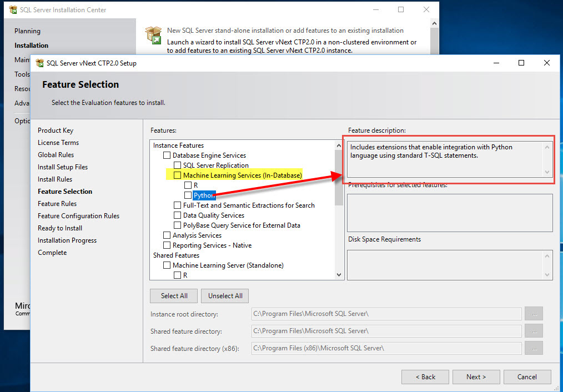Close the SQL Server Installation Center window
This screenshot has height=392, width=563.
point(426,9)
